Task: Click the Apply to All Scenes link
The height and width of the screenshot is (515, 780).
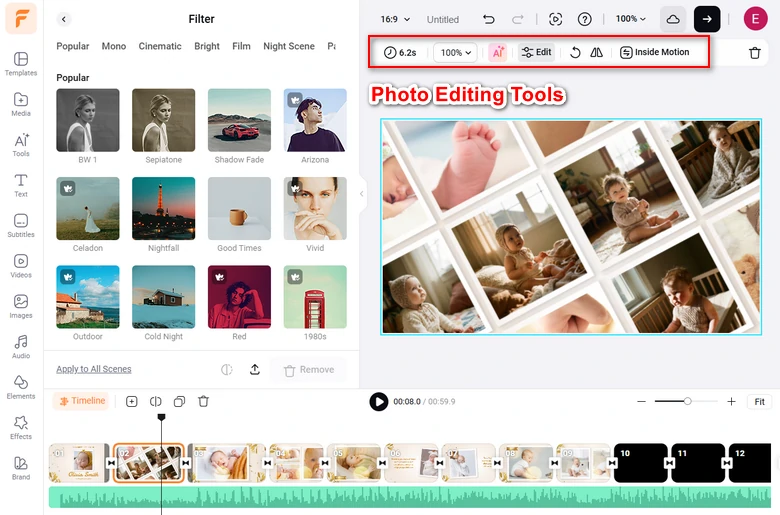Action: pos(93,369)
